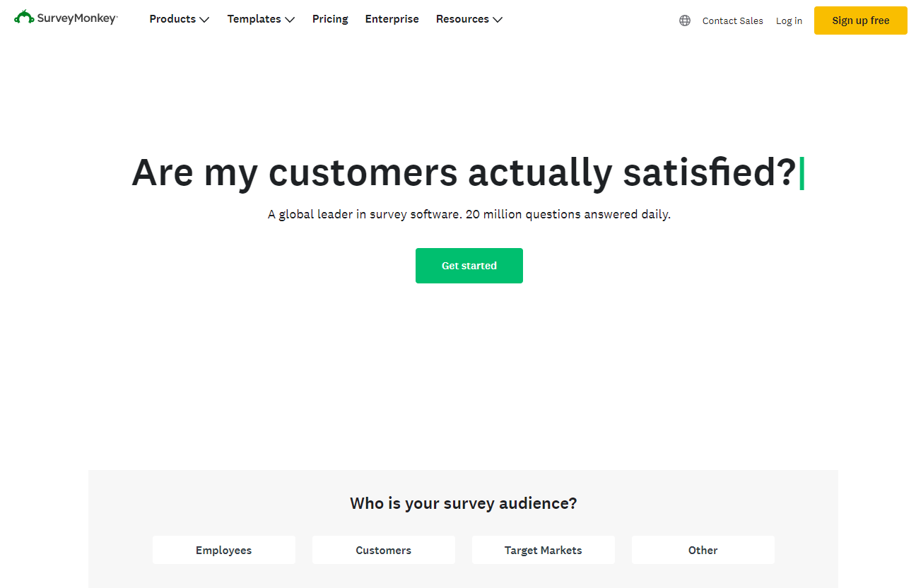
Task: Click the "global leader in survey software" tagline
Action: click(469, 214)
